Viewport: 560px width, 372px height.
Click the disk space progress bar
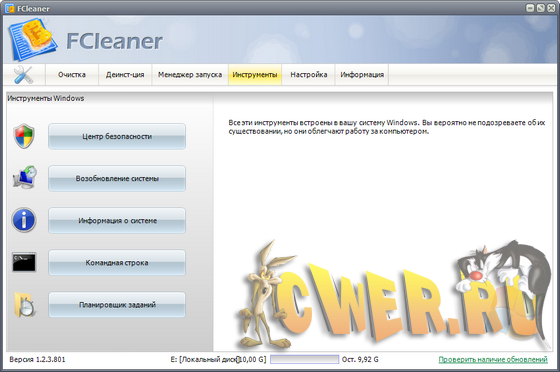[x=305, y=359]
